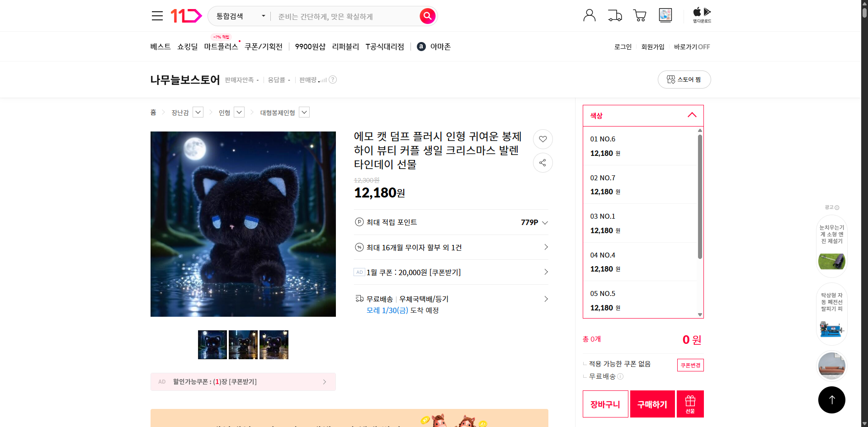Screen dimensions: 868x427
Task: Collapse the 색상 options panel
Action: click(692, 115)
